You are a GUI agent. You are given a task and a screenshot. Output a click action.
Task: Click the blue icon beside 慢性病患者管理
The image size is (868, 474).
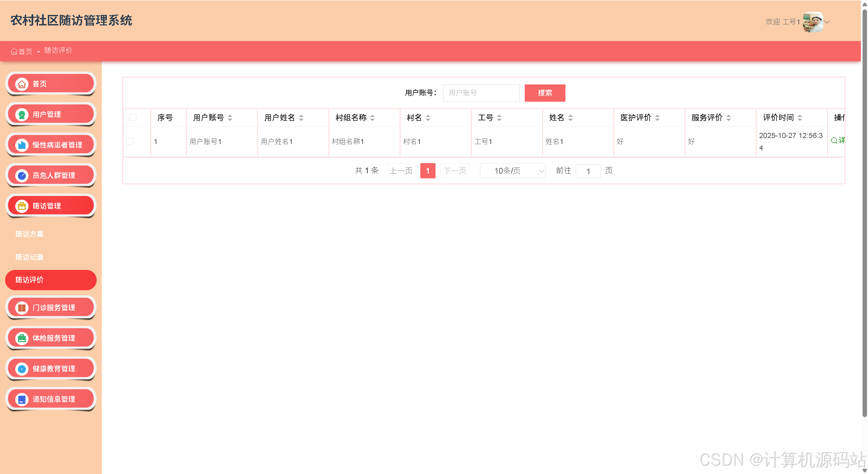pyautogui.click(x=22, y=145)
